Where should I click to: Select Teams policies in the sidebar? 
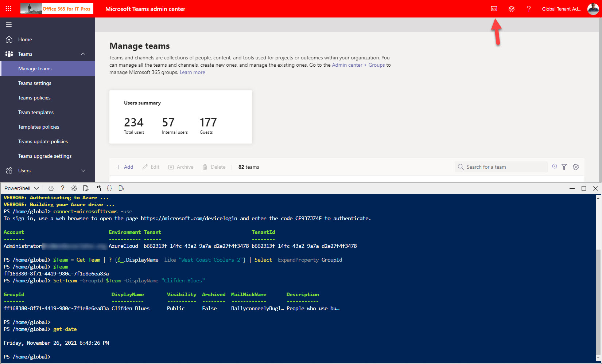coord(34,98)
